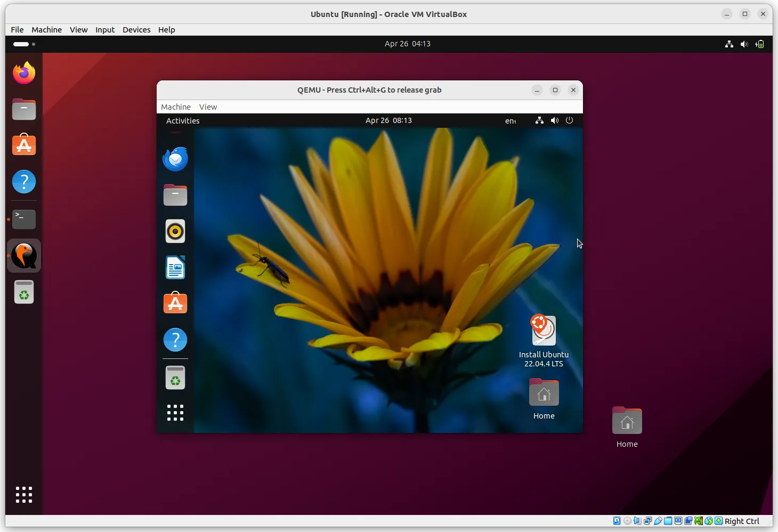This screenshot has width=778, height=532.
Task: Open Ubuntu Software in the outer dock
Action: [24, 145]
